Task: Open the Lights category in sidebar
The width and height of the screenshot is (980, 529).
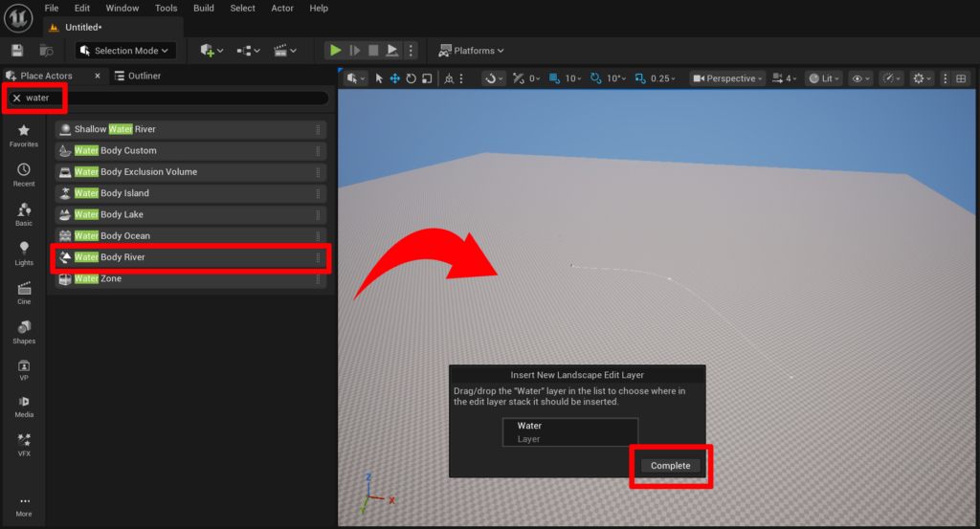Action: click(x=24, y=253)
